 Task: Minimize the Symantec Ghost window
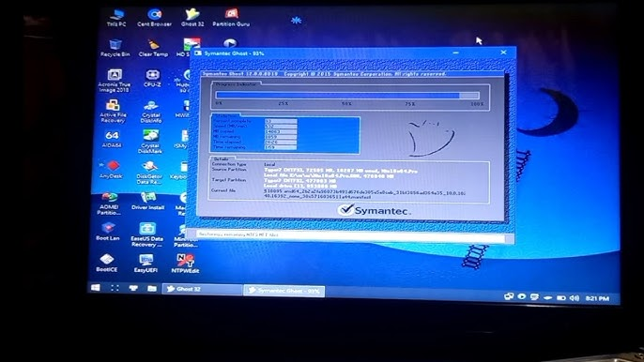coord(455,53)
